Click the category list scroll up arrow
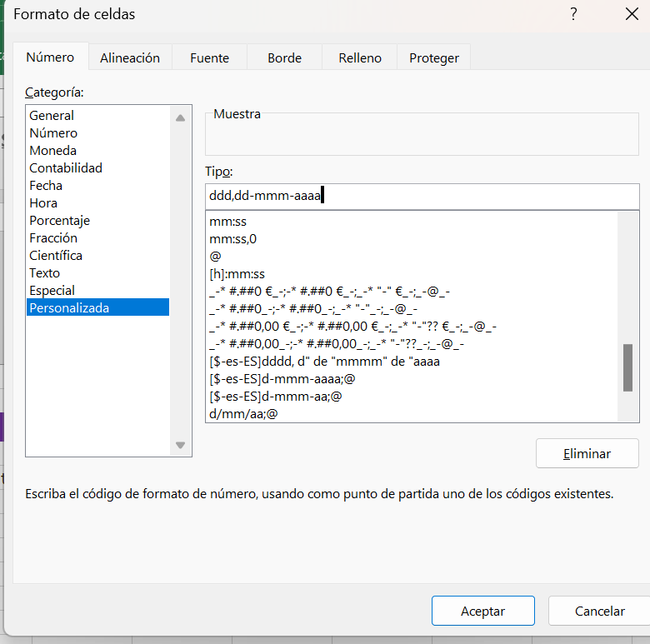The image size is (650, 644). (180, 118)
